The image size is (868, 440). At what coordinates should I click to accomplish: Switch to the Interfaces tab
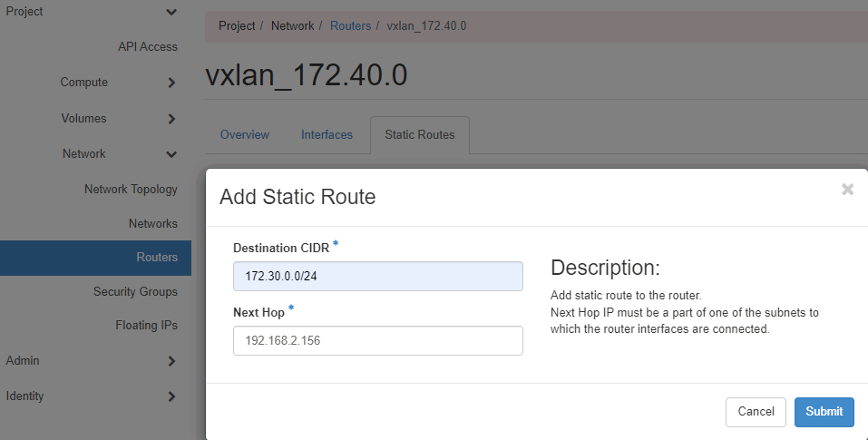[x=327, y=135]
